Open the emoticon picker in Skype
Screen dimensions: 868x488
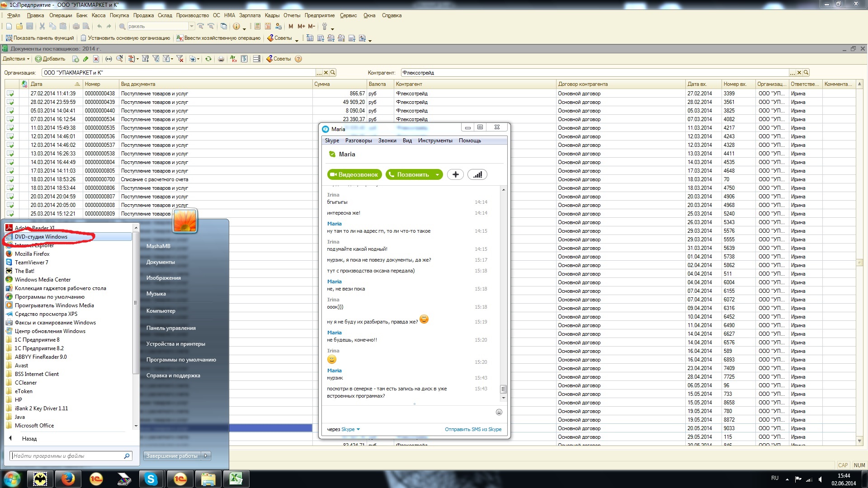[499, 412]
